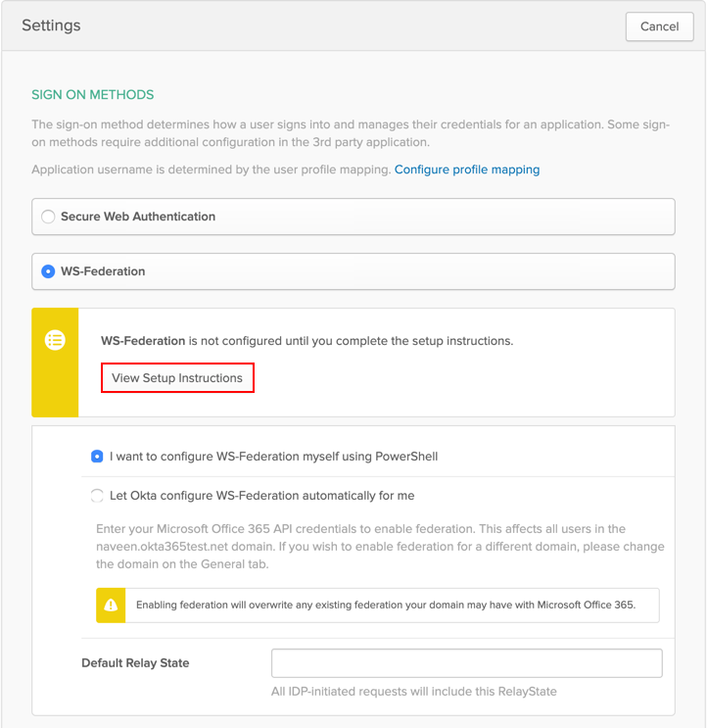Click the yellow warning triangle icon
707x728 pixels.
pos(111,606)
